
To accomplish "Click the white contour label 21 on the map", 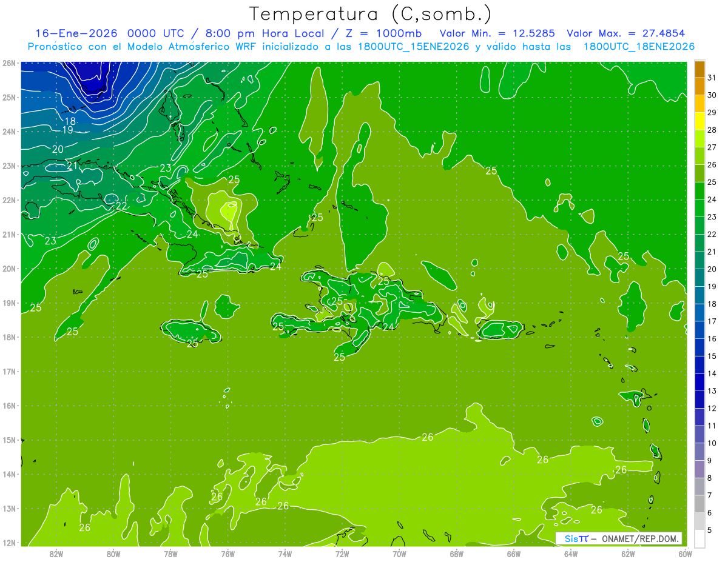I will coord(72,166).
